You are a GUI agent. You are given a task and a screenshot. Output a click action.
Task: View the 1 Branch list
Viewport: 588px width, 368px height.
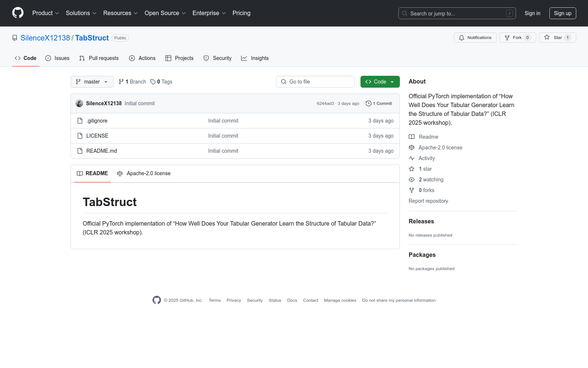tap(132, 82)
